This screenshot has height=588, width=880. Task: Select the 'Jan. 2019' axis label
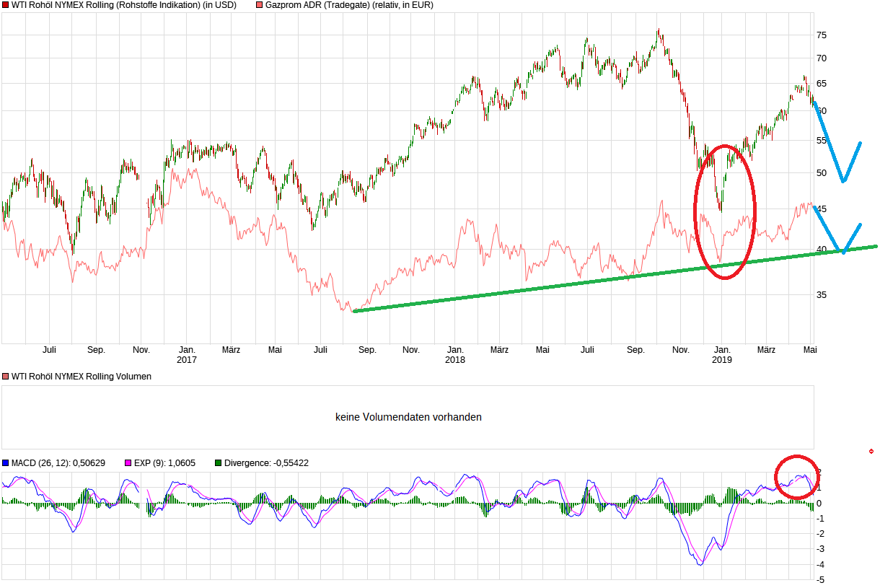[723, 354]
